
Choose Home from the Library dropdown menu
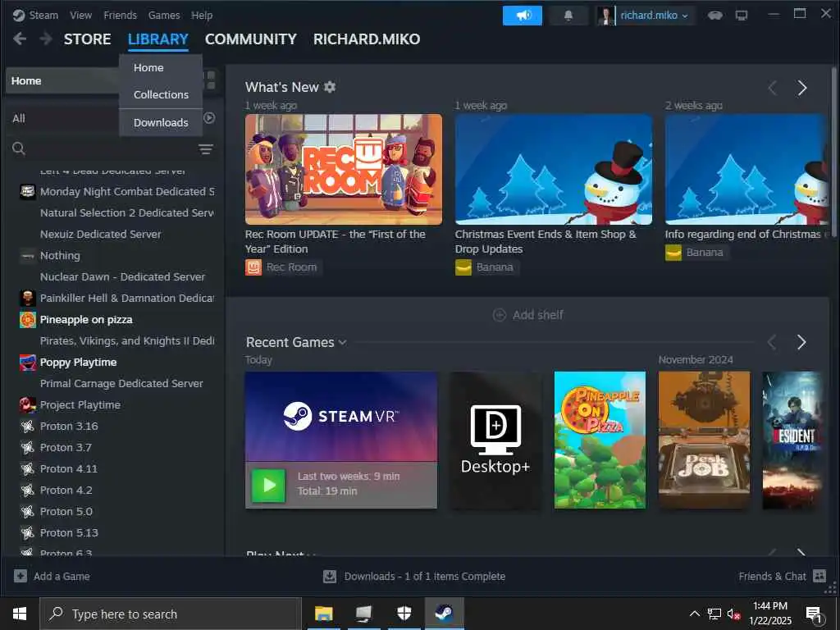coord(161,68)
